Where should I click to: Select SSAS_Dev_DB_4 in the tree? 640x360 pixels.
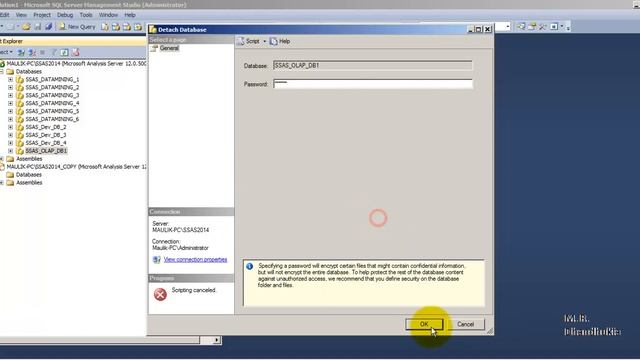point(46,143)
